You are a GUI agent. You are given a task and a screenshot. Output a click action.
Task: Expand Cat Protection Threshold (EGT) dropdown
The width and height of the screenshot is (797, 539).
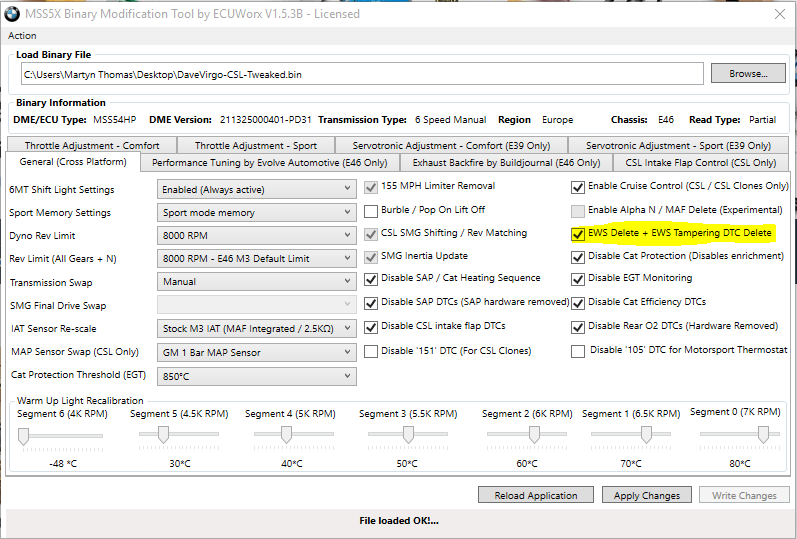tap(257, 376)
